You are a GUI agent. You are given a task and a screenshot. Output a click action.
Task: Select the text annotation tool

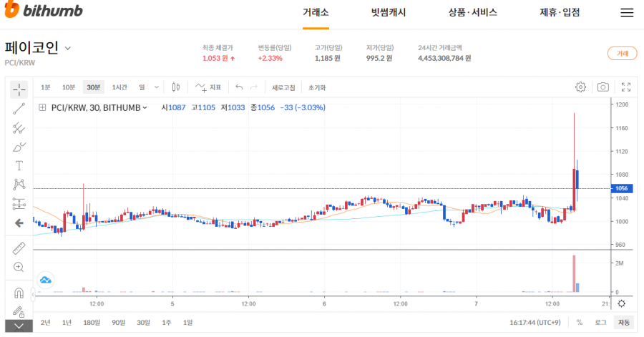coord(19,166)
